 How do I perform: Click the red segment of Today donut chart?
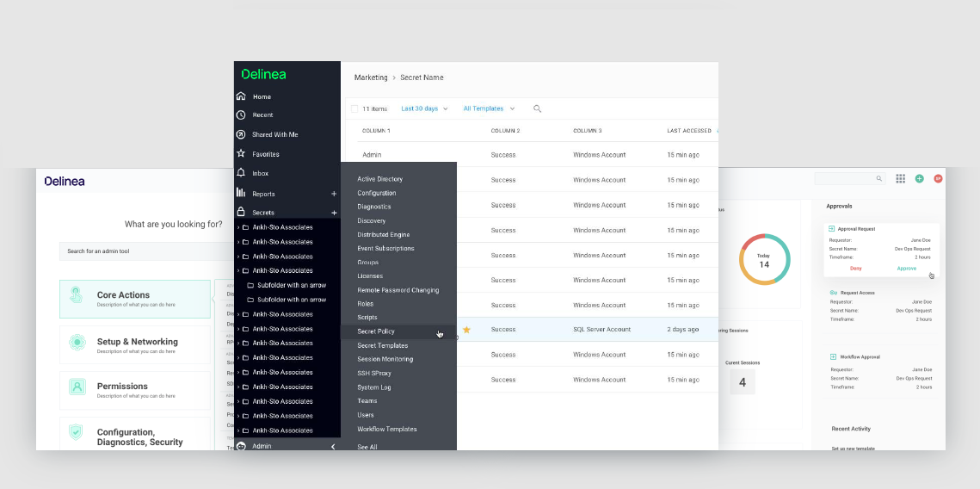point(750,241)
